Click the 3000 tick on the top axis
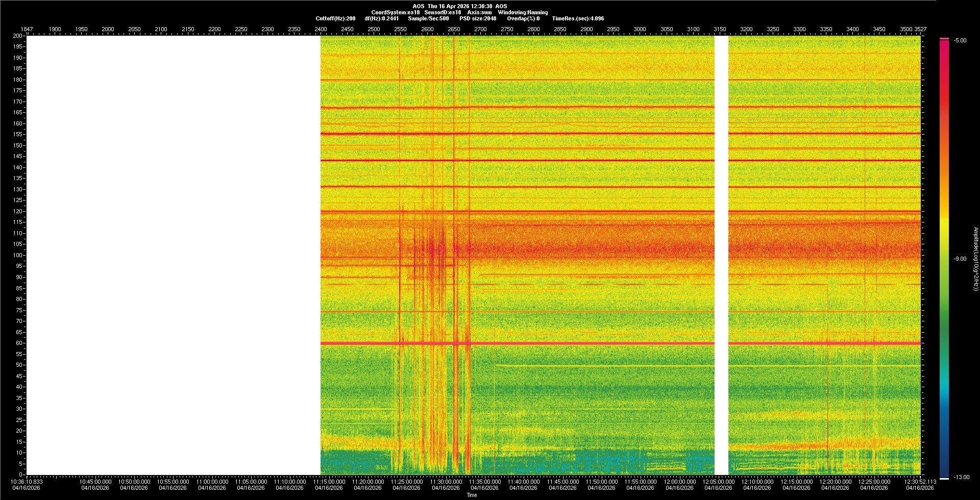This screenshot has width=980, height=500. click(x=640, y=30)
